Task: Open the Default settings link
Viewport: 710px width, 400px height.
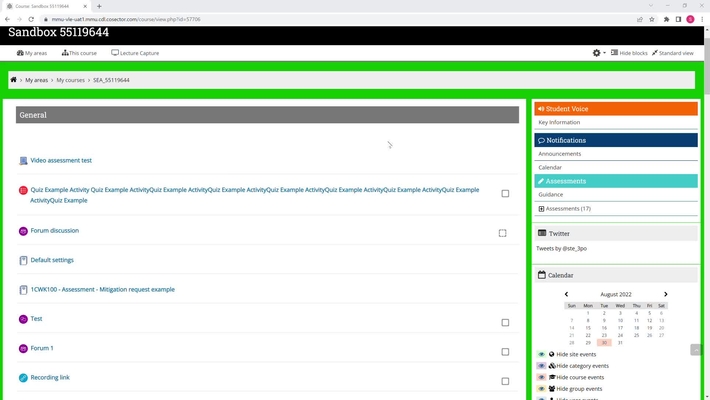Action: click(52, 260)
